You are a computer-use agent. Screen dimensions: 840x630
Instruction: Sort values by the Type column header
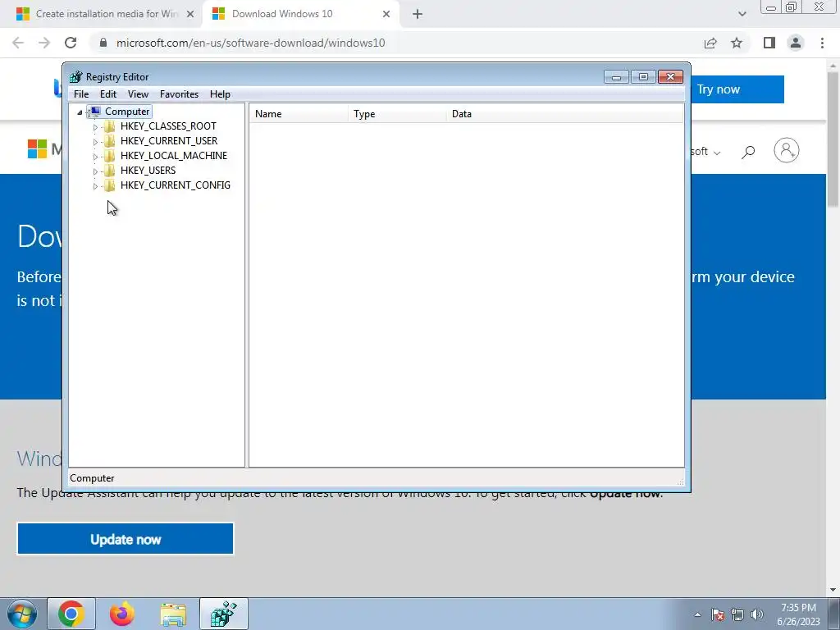point(398,114)
